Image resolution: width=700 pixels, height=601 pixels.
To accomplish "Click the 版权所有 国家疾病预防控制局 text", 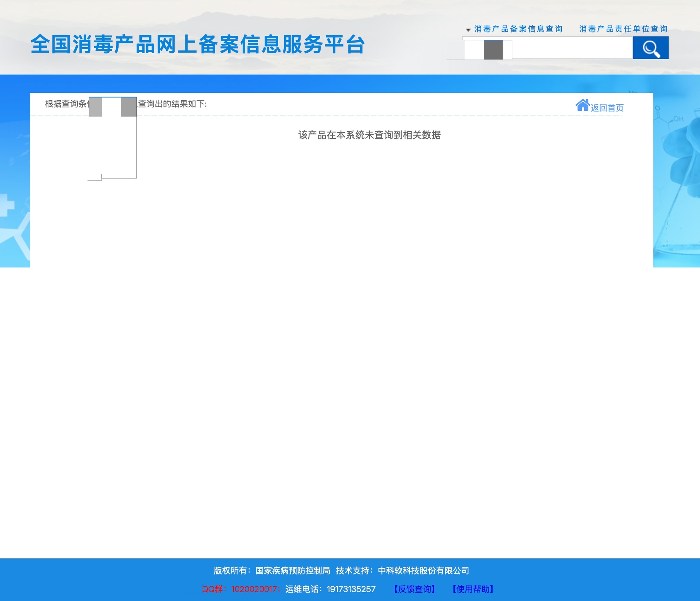I will 272,571.
